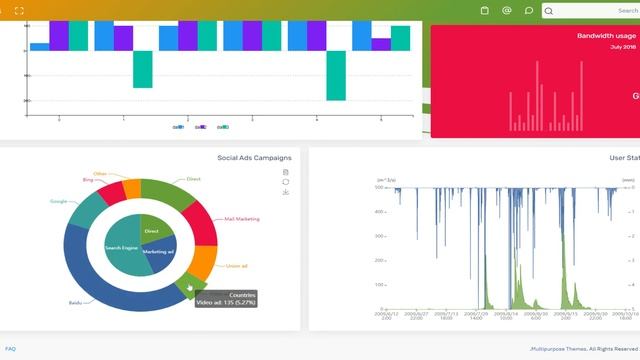Open the @ email icon in header
The height and width of the screenshot is (360, 640).
click(x=507, y=11)
